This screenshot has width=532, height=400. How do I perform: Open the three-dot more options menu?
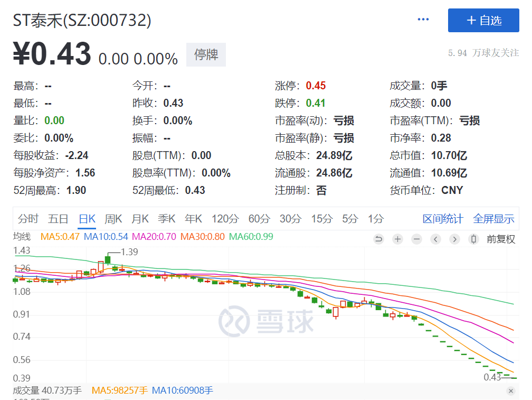(423, 20)
